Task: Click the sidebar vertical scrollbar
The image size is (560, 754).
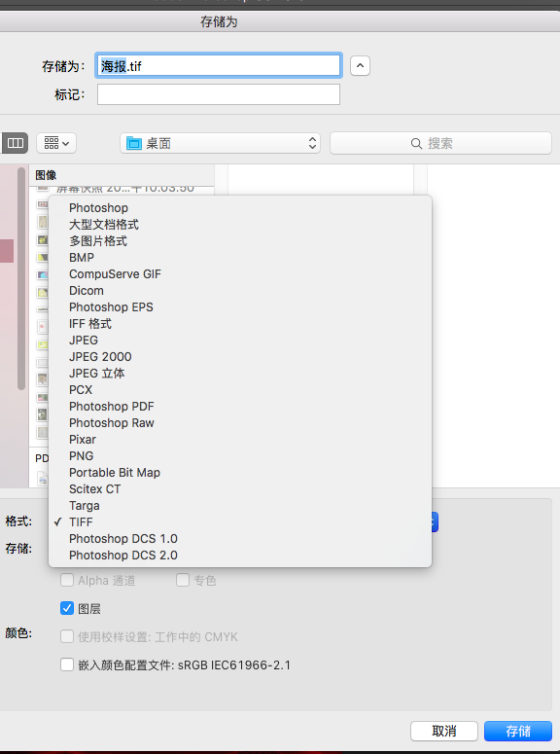Action: click(21, 279)
